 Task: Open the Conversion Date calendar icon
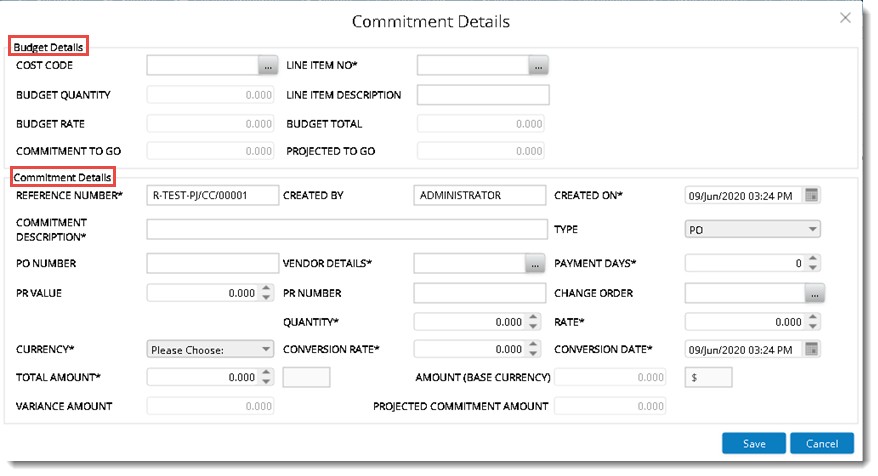coord(811,349)
